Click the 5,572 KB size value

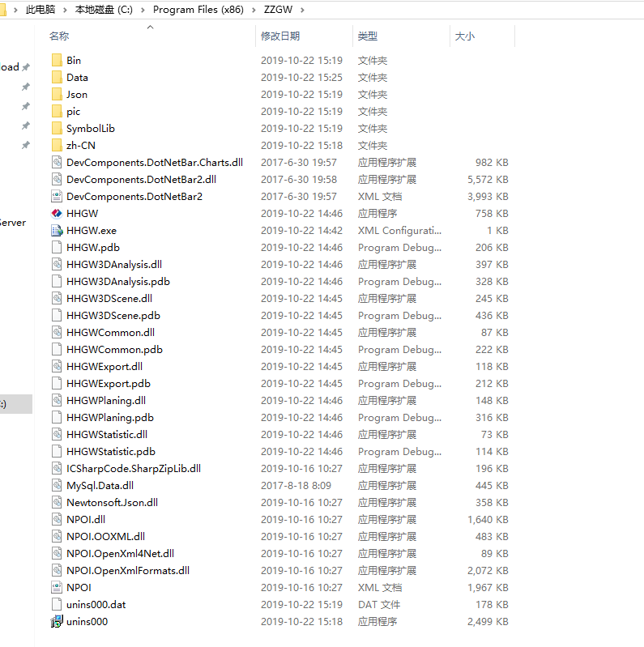(x=488, y=180)
